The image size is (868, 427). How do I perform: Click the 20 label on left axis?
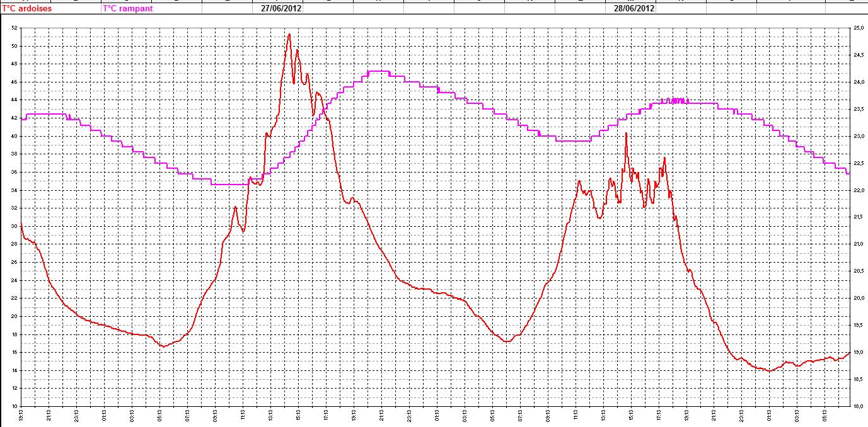pos(14,316)
